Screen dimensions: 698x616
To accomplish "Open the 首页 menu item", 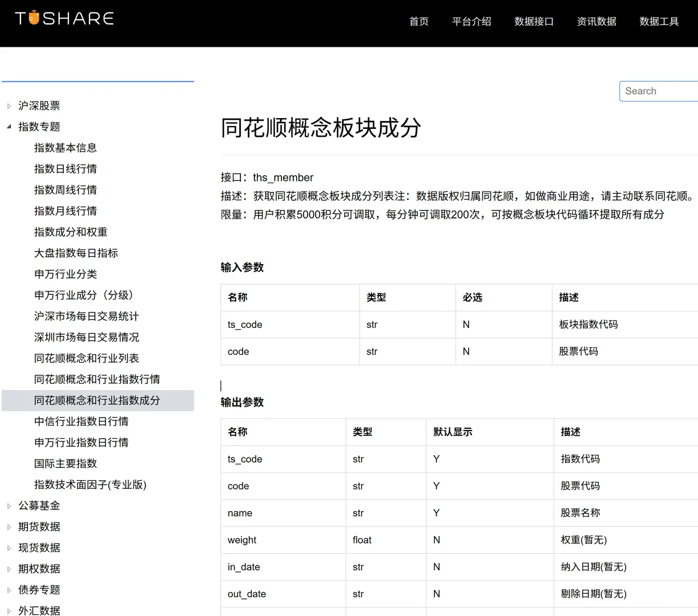I will pos(418,21).
